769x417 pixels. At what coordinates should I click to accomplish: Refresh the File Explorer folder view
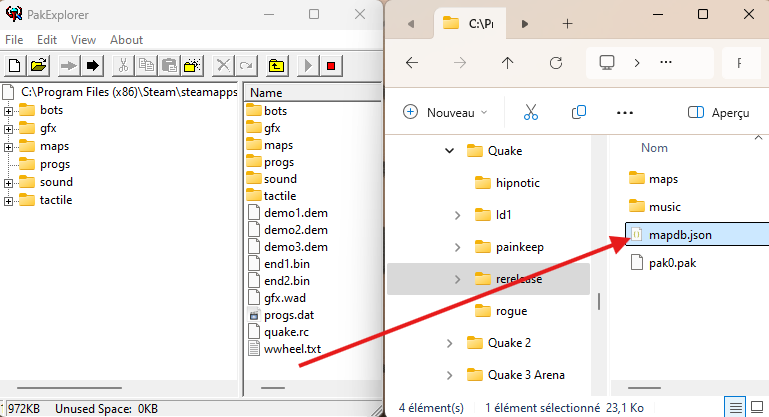pyautogui.click(x=557, y=62)
